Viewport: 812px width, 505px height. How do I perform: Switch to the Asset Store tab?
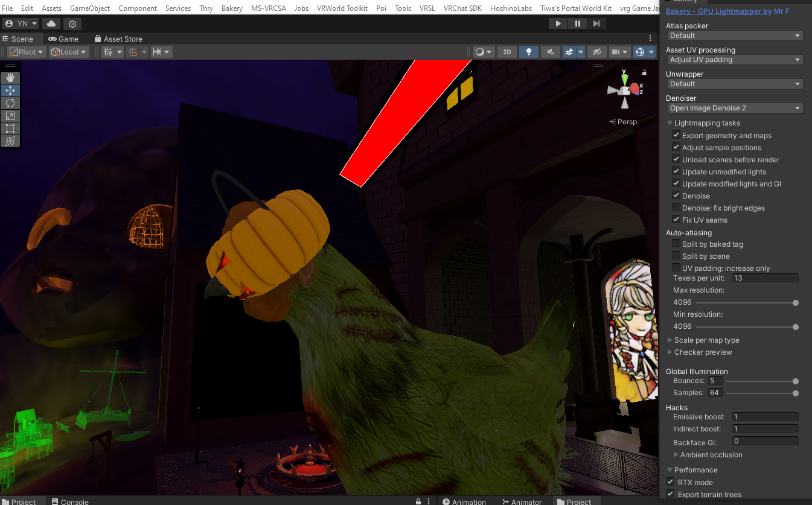(118, 39)
